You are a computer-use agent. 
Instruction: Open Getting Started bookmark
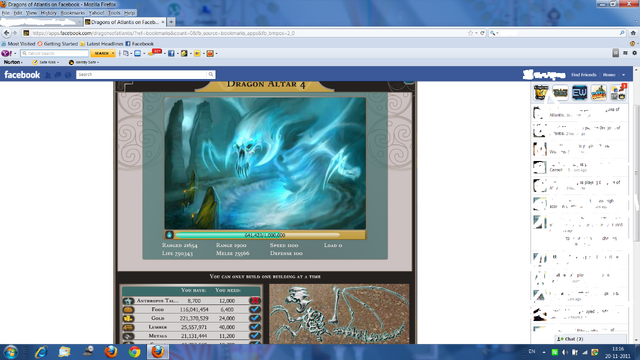coord(58,44)
